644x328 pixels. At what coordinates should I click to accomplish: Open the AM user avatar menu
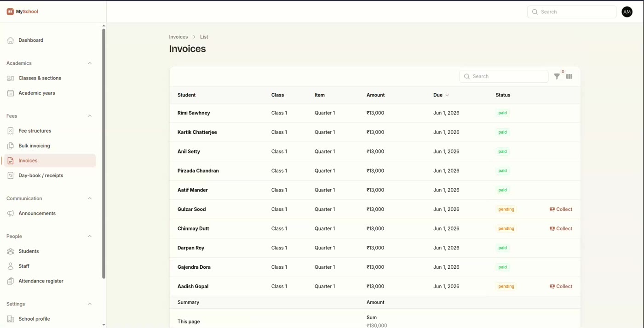[627, 12]
